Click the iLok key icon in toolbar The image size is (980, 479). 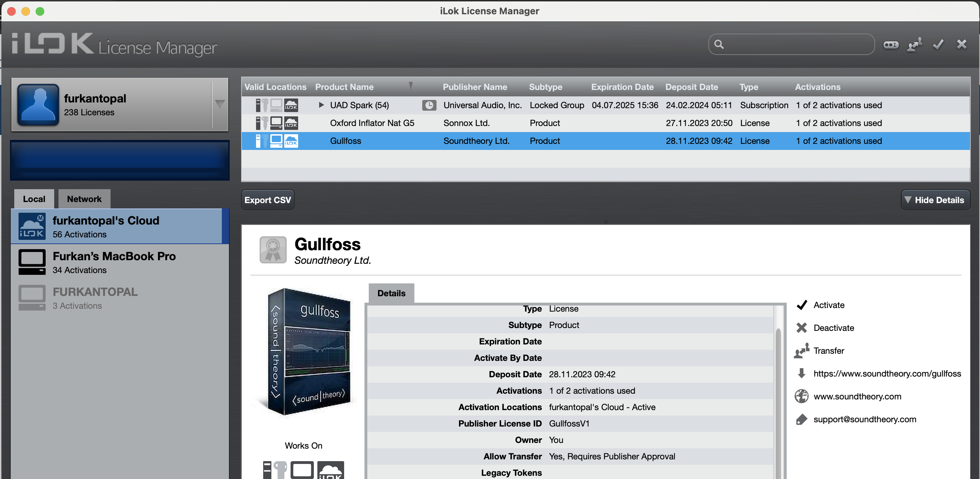890,45
